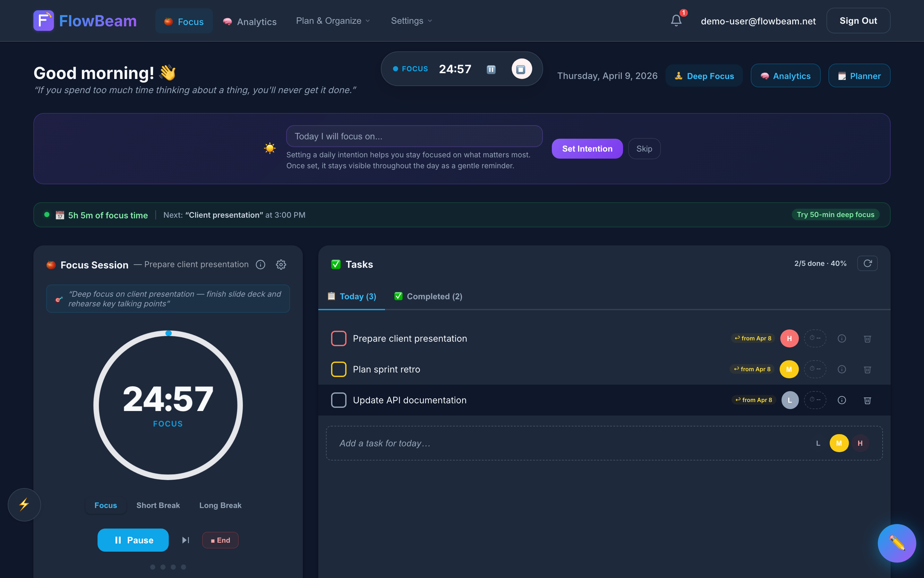Image resolution: width=924 pixels, height=578 pixels.
Task: Click the sun icon beside intention field
Action: (x=270, y=148)
